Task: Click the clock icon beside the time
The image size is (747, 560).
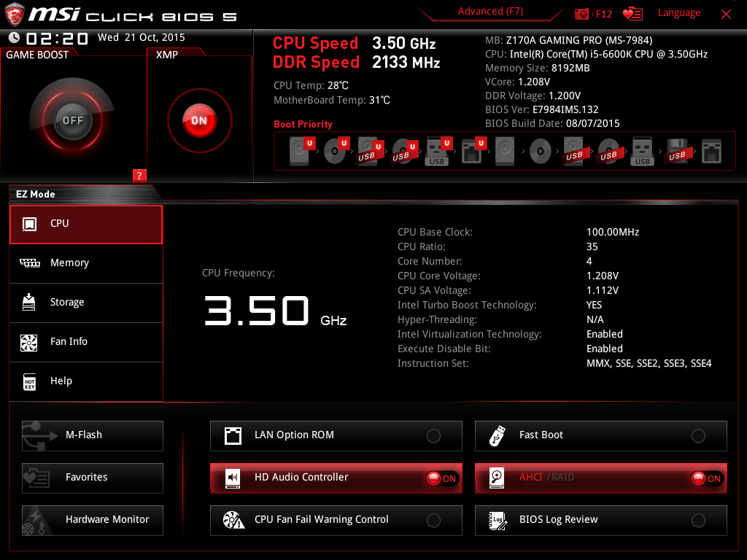Action: [x=15, y=38]
